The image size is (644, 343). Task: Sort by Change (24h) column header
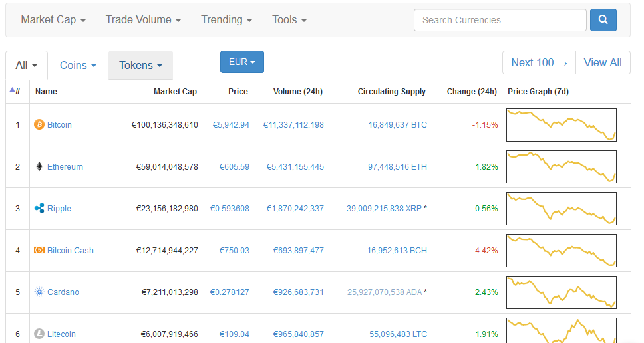[x=472, y=92]
